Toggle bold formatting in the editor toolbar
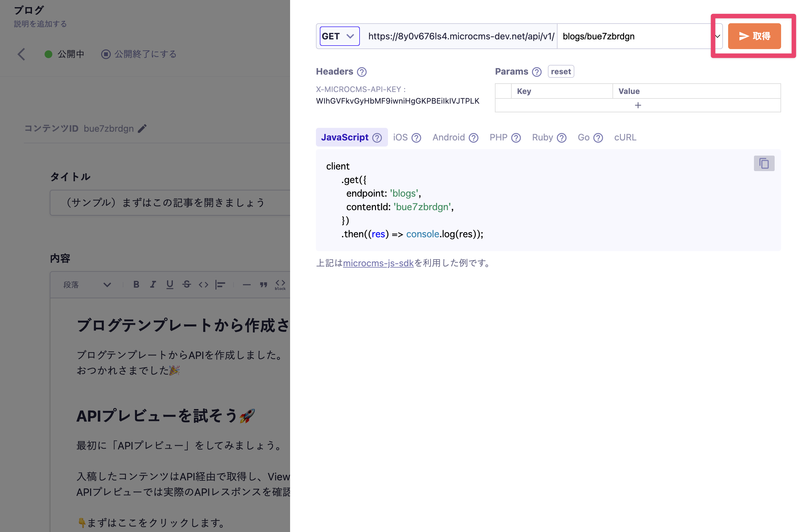This screenshot has height=532, width=805. point(136,284)
